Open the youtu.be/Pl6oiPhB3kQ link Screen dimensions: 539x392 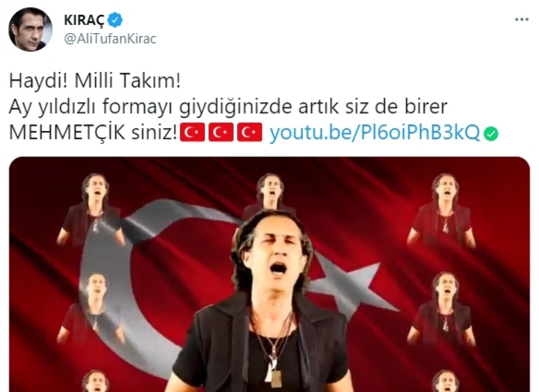coord(375,133)
